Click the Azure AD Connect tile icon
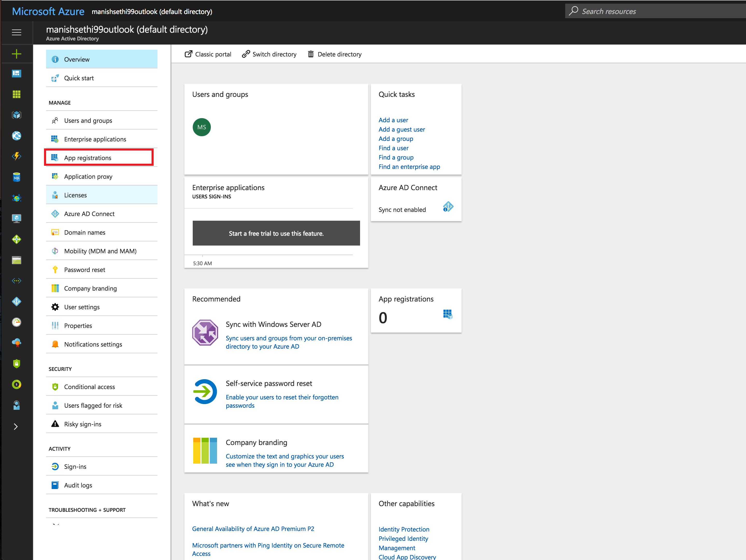Viewport: 746px width, 560px height. point(448,207)
